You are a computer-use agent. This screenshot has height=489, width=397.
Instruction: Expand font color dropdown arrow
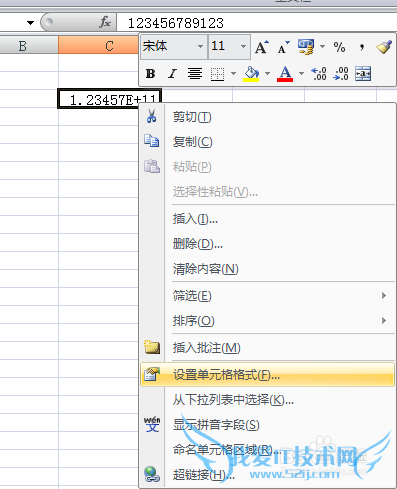click(x=301, y=73)
